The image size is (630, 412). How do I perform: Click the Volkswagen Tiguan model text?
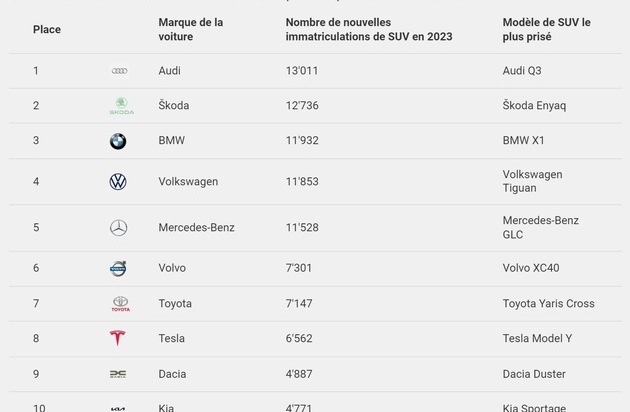coord(532,181)
